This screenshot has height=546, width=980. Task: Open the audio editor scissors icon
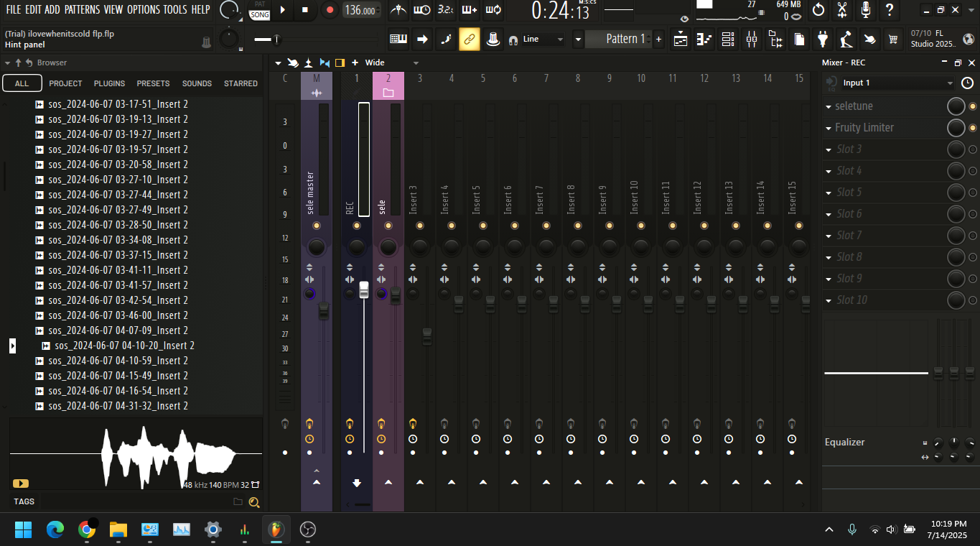842,10
